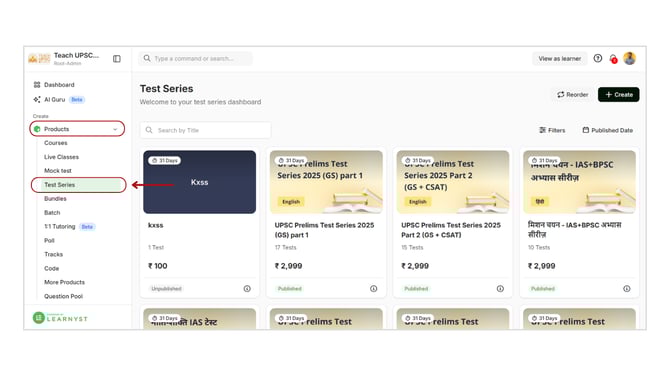Screen dimensions: 670x376
Task: Open Question Pool
Action: (64, 296)
